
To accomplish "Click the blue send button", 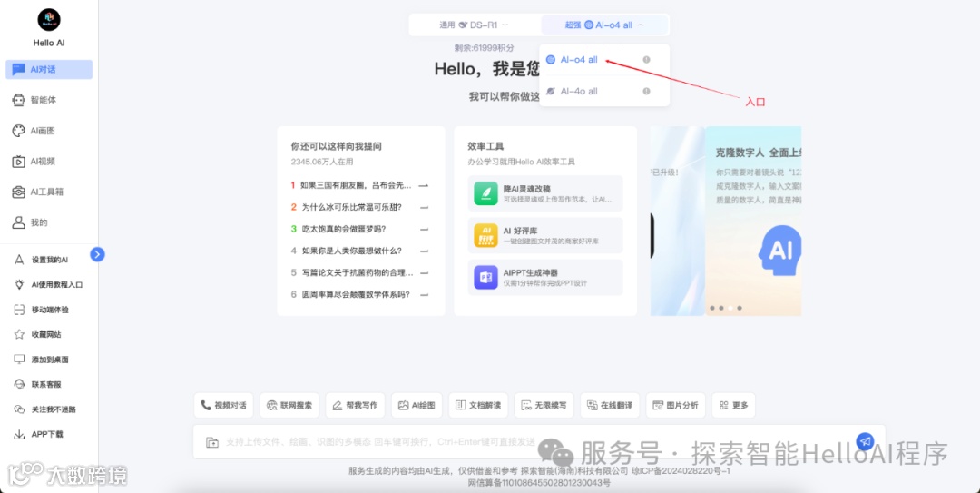I will tap(865, 441).
